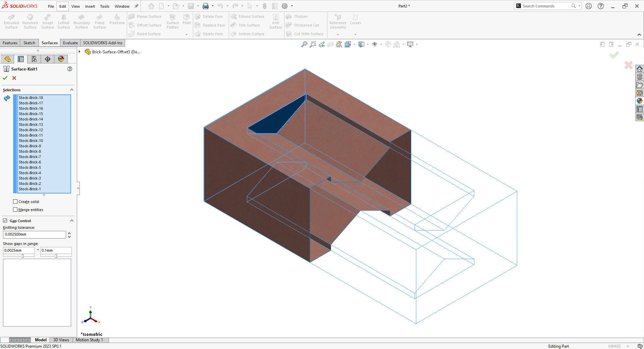
Task: Select the Extruded Surface tool
Action: pyautogui.click(x=11, y=21)
